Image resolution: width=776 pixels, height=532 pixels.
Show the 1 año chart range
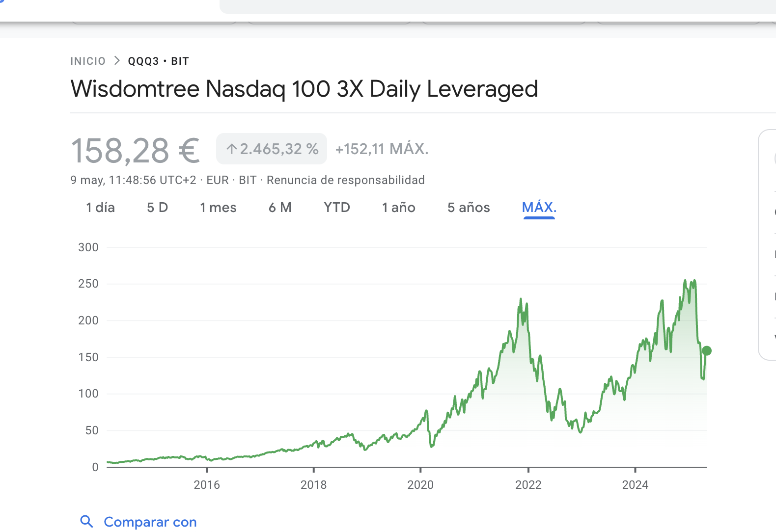(x=399, y=208)
